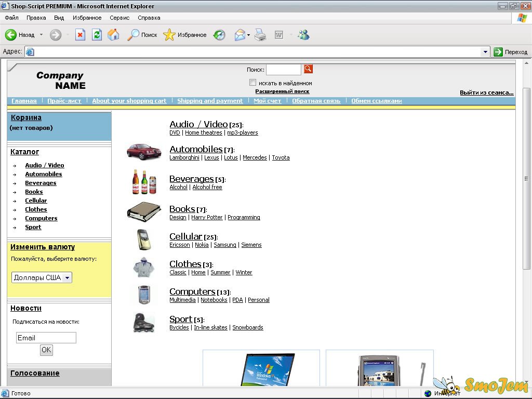This screenshot has width=532, height=399.
Task: Open the History clock icon
Action: 219,35
